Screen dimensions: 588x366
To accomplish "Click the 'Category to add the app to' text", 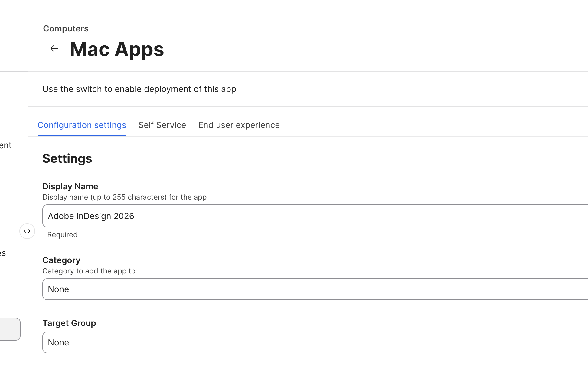I will 89,271.
